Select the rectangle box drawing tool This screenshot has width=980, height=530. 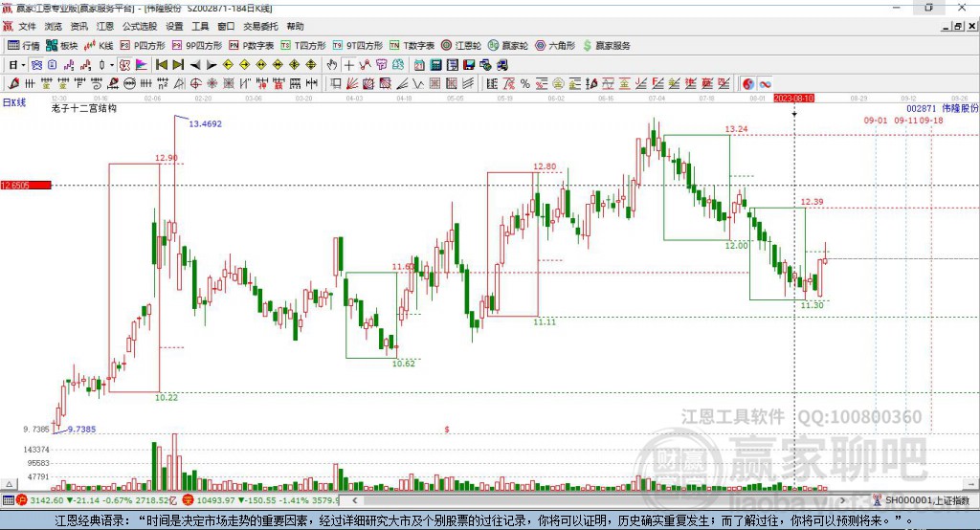tap(335, 84)
